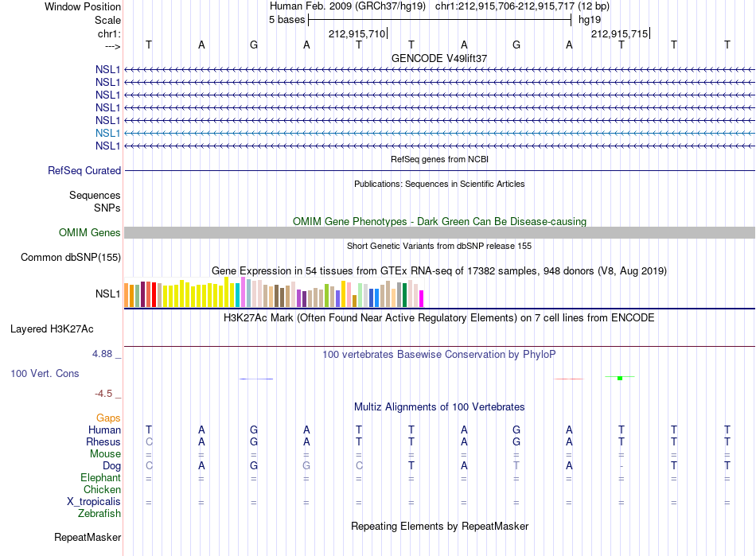Click the RefSeq Curated track label
The image size is (756, 556).
tap(84, 170)
